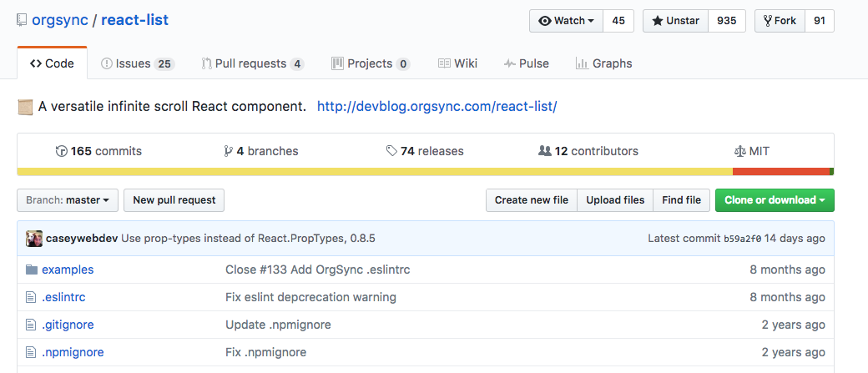
Task: Open the .npmignore file
Action: coord(73,352)
